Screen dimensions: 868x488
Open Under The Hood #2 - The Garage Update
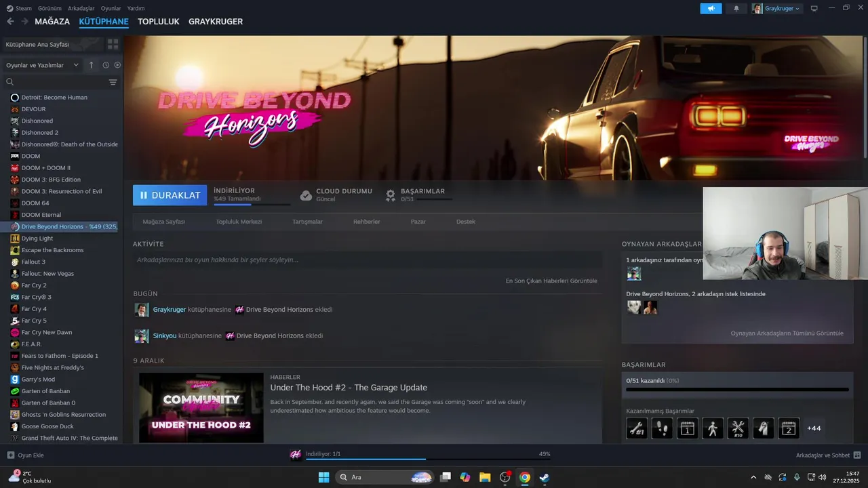[x=349, y=388]
